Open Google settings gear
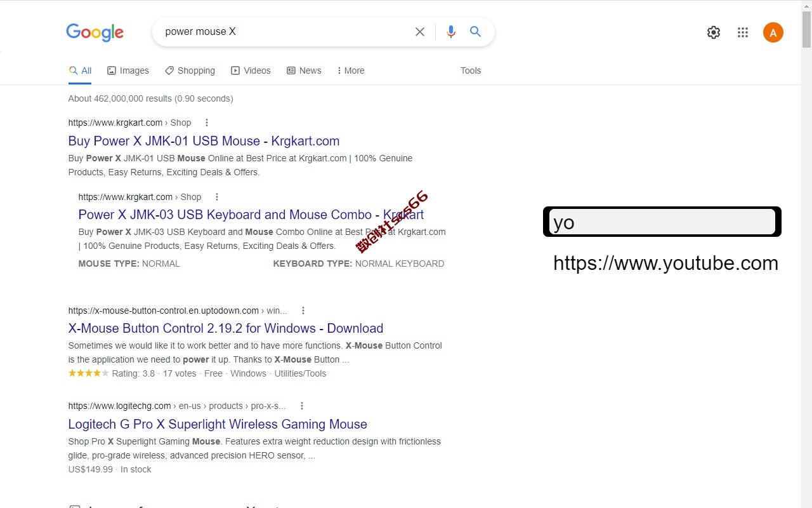Screen dimensions: 812x508 (714, 32)
